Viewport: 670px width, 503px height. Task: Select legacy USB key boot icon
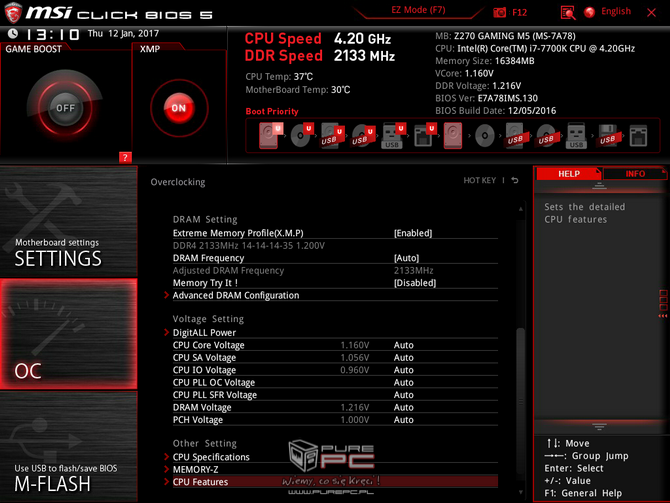tap(576, 136)
